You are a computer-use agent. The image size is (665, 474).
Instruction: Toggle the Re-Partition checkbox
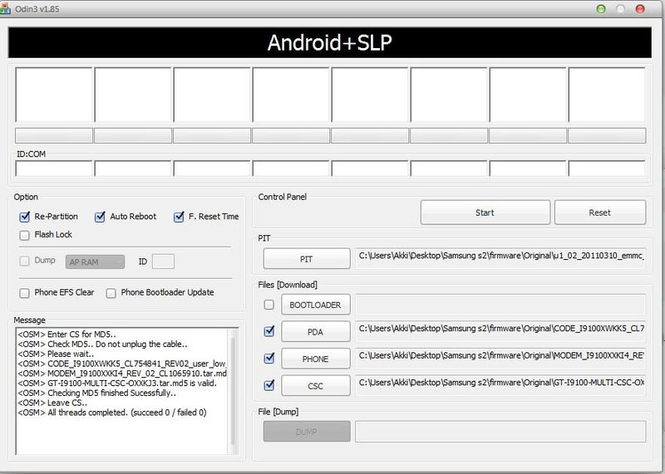25,217
